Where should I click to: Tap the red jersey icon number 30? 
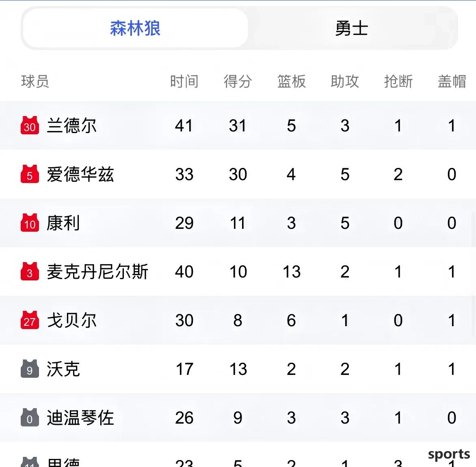point(30,125)
